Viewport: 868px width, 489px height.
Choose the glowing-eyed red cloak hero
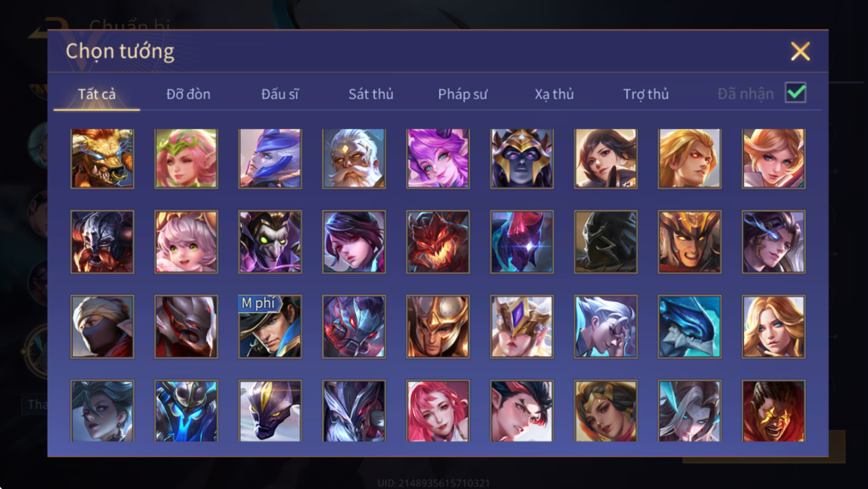coord(773,411)
